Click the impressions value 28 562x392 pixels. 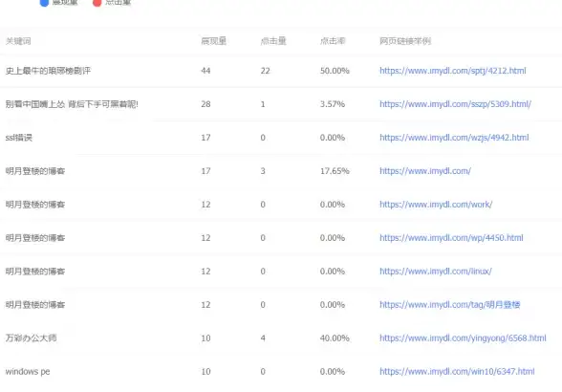(x=205, y=104)
